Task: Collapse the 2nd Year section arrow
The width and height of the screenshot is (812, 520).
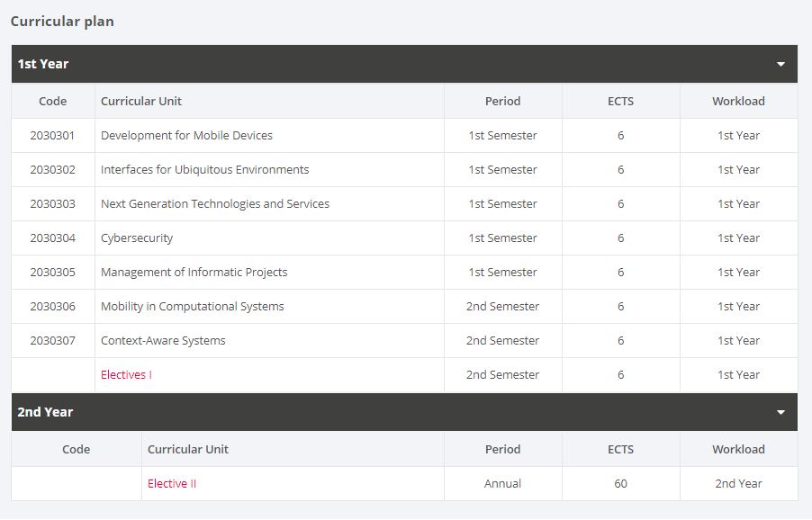Action: 780,412
